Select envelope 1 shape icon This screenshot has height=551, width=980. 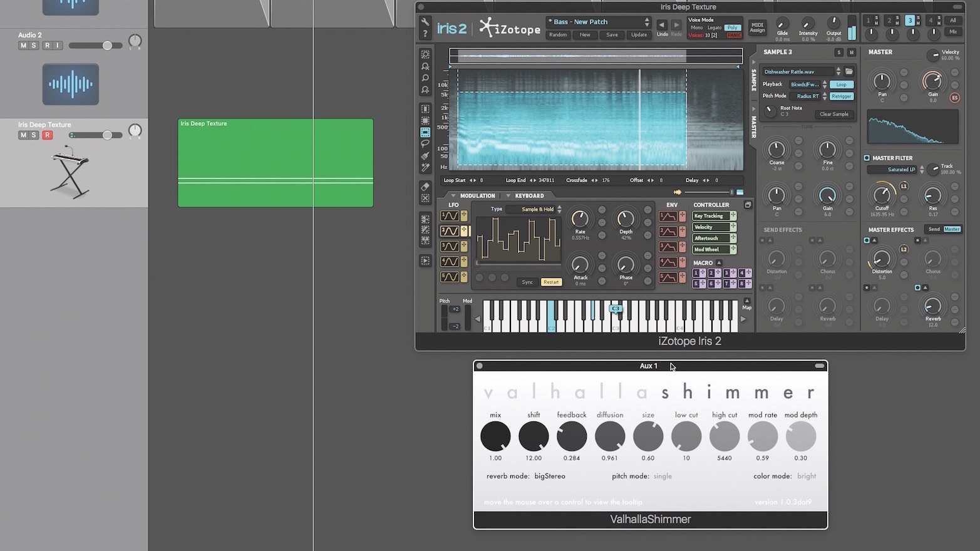(668, 216)
